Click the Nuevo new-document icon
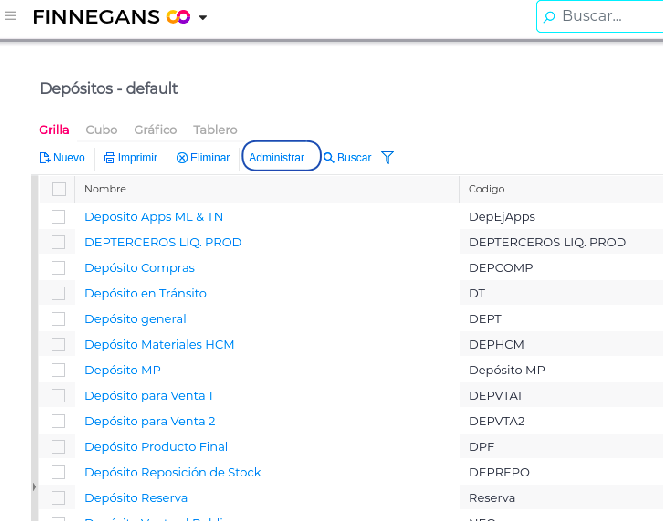Image resolution: width=663 pixels, height=521 pixels. [x=44, y=158]
